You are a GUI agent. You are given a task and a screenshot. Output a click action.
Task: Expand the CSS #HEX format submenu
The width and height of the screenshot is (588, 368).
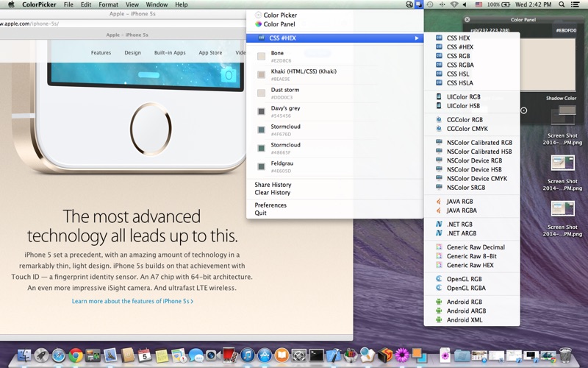click(x=335, y=38)
